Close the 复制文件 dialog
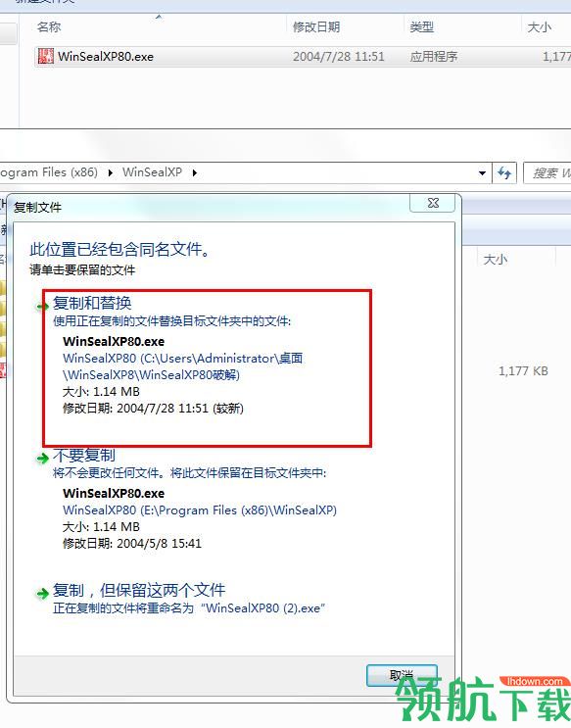 pyautogui.click(x=433, y=203)
